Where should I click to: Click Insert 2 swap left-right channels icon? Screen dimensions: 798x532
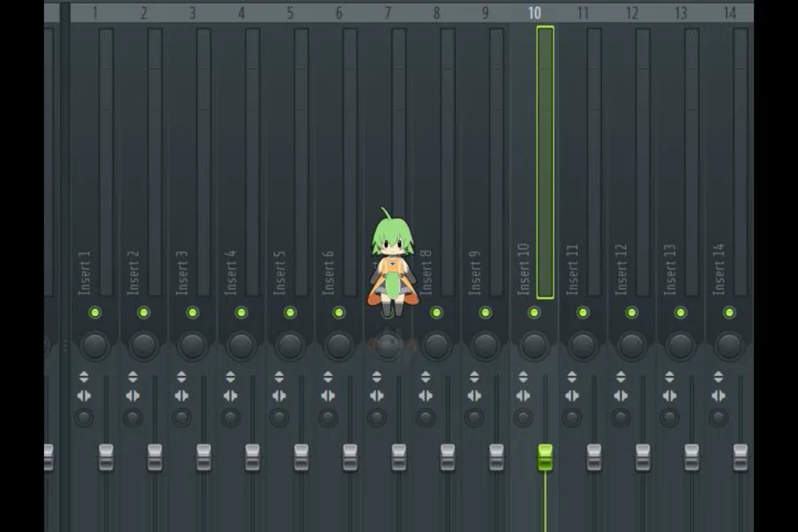click(x=133, y=395)
